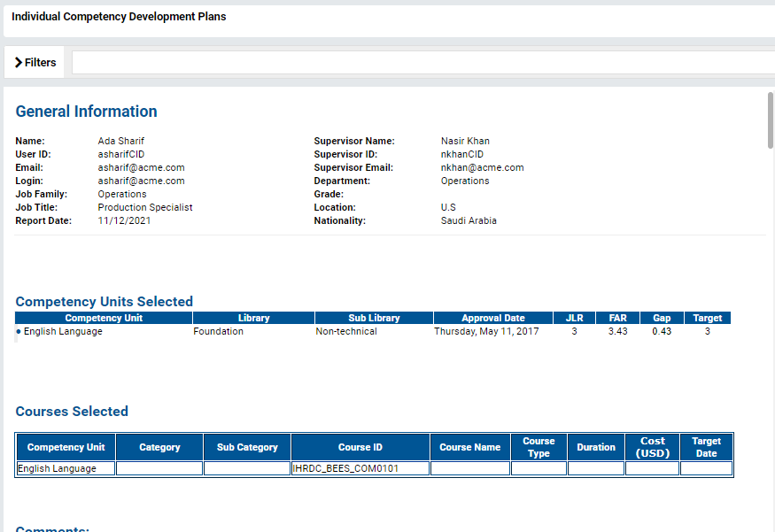The width and height of the screenshot is (775, 532).
Task: Click the Category column header in Courses Selected
Action: pos(159,447)
